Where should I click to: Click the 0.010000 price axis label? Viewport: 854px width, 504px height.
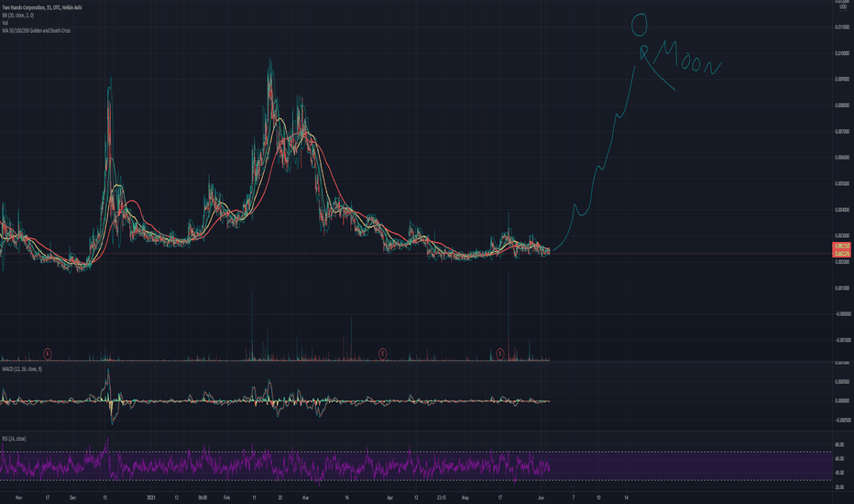point(842,53)
